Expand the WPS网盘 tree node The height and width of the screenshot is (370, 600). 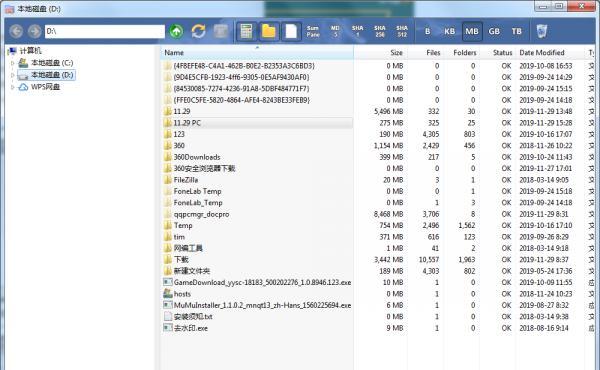pos(13,87)
